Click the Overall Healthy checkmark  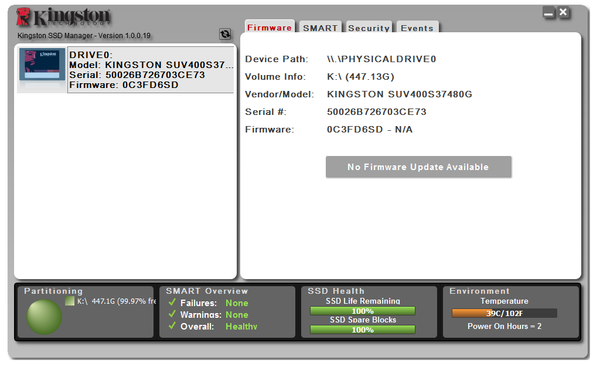pos(172,326)
